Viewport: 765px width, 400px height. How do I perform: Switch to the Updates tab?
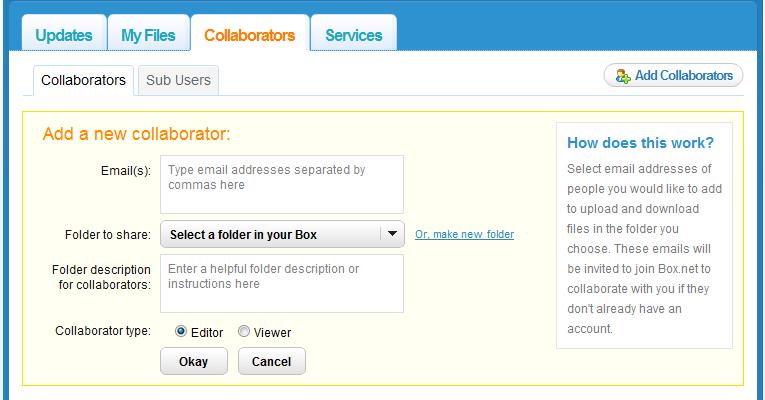click(x=64, y=34)
